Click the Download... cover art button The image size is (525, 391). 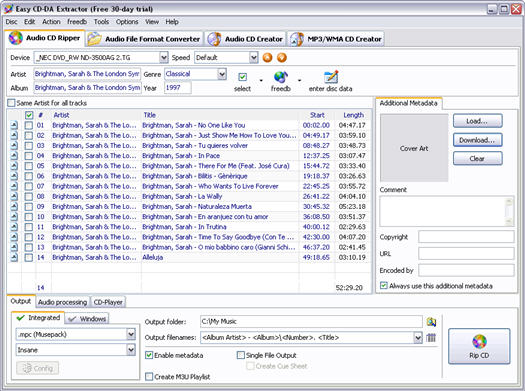pos(478,140)
